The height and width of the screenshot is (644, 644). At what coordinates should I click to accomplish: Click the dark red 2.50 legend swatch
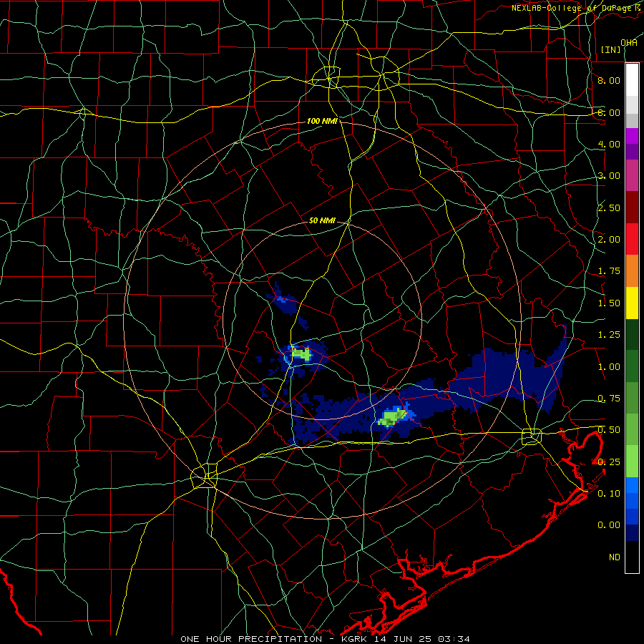tap(632, 208)
